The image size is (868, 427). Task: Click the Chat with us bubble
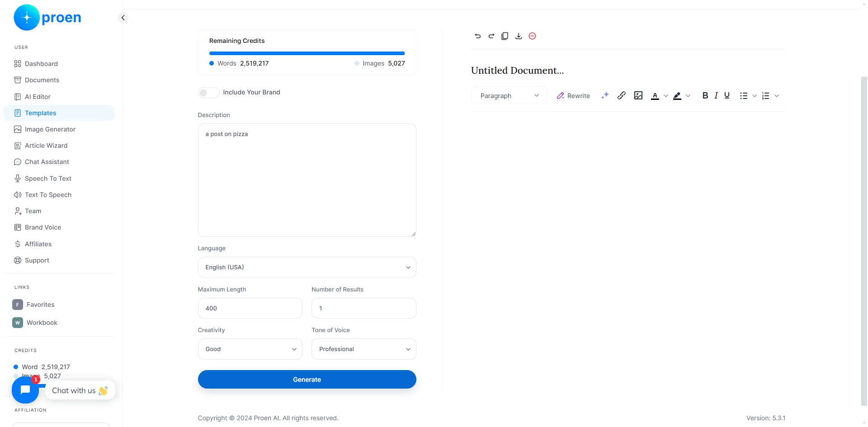80,390
